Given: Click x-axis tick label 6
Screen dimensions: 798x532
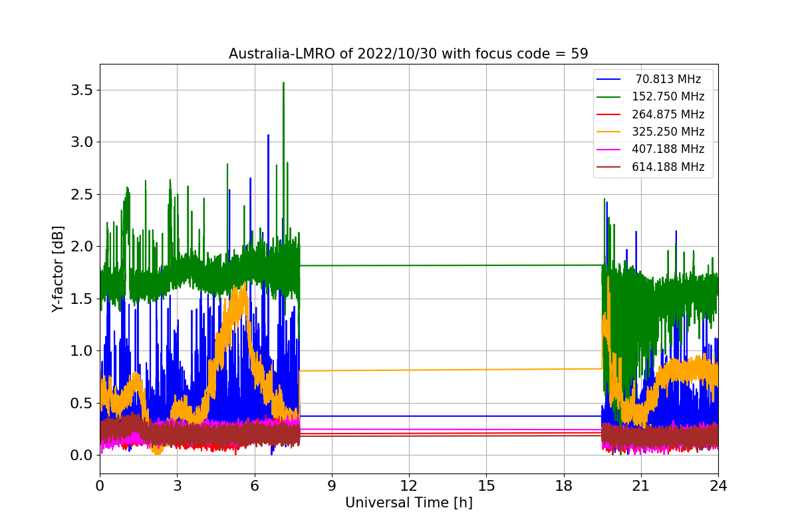Looking at the screenshot, I should coord(254,485).
